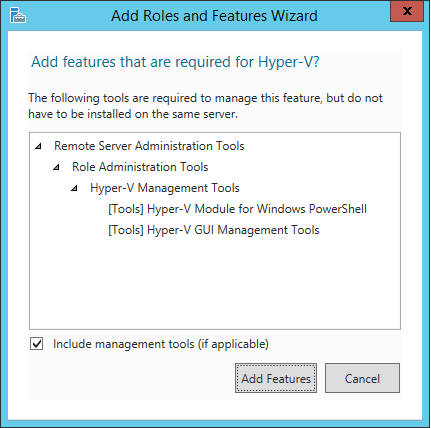Click the [Tools] prefix of GUI Management item

click(x=126, y=230)
